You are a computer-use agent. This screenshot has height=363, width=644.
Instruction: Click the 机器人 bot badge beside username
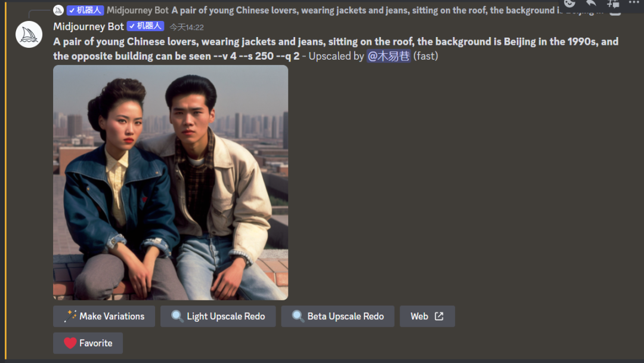point(145,26)
